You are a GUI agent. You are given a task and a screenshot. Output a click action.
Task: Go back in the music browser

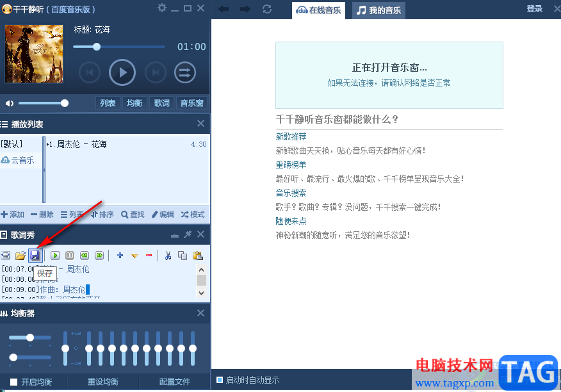coord(224,9)
